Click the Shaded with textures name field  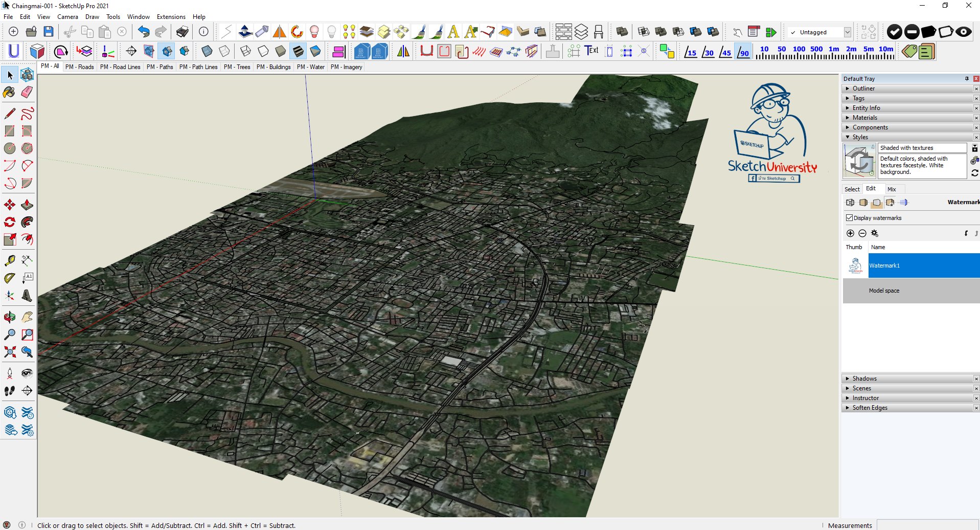(922, 148)
